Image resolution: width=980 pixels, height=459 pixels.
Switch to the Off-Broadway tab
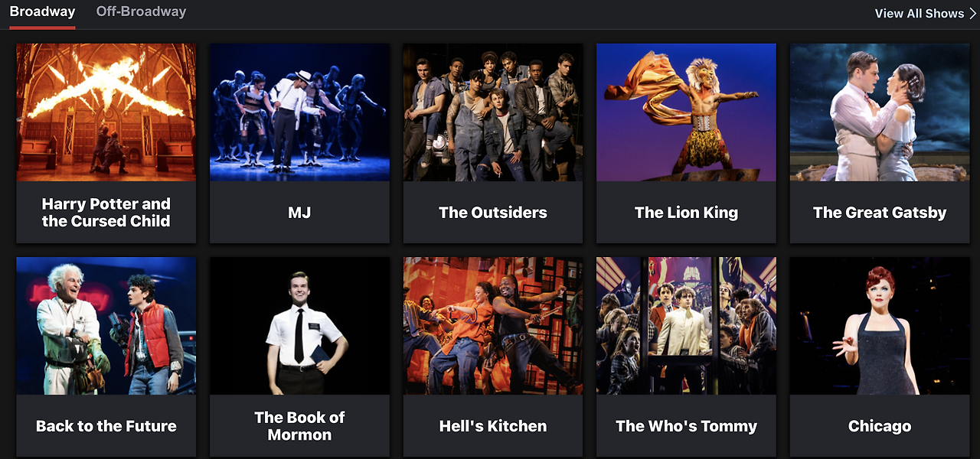[141, 11]
